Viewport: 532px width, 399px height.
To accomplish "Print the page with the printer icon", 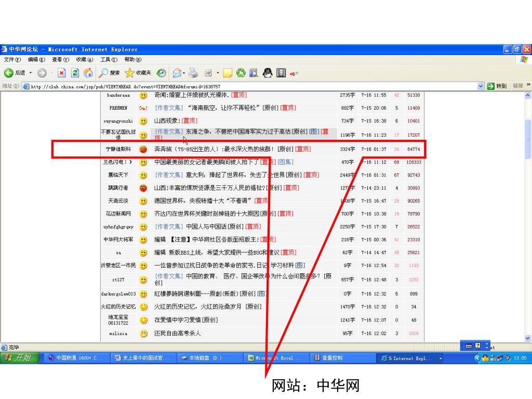I will coord(193,73).
